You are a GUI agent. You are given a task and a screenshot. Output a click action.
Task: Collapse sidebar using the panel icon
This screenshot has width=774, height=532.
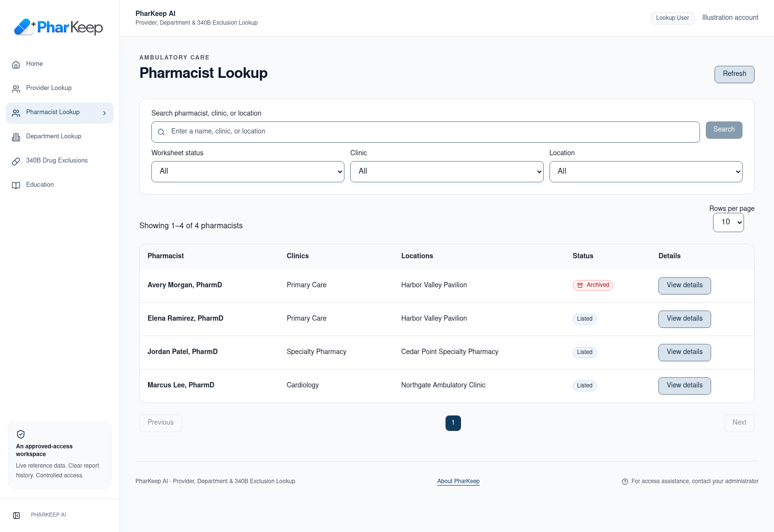coord(16,516)
